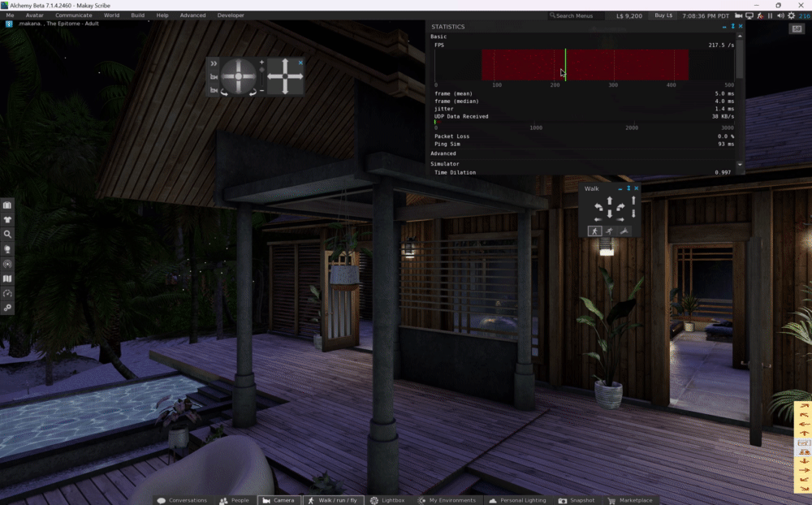812x505 pixels.
Task: Expand the Advanced section in Statistics
Action: coord(443,153)
